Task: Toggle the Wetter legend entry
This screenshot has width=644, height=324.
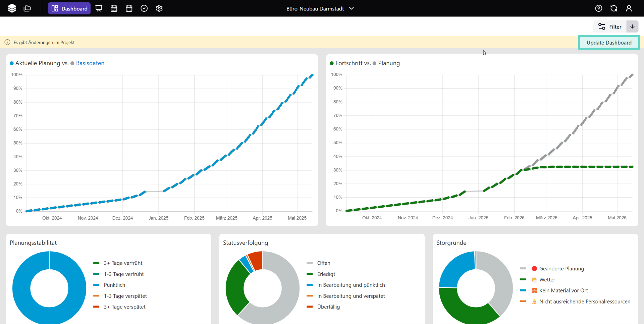Action: click(547, 279)
